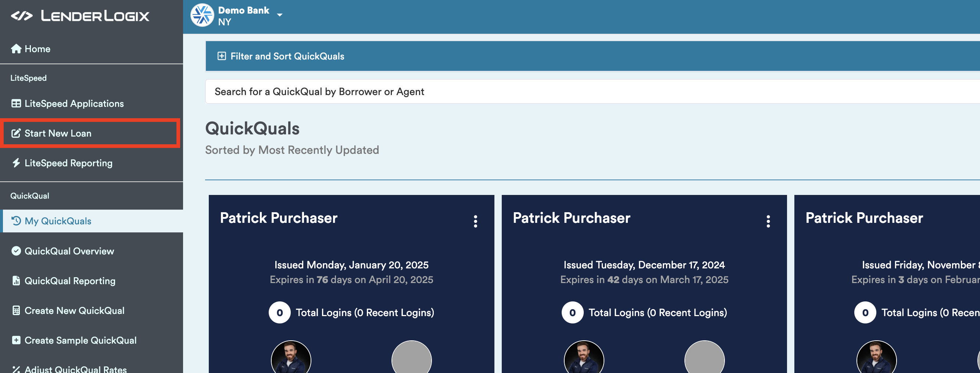Focus the QuickQual search by Borrower field

[593, 91]
